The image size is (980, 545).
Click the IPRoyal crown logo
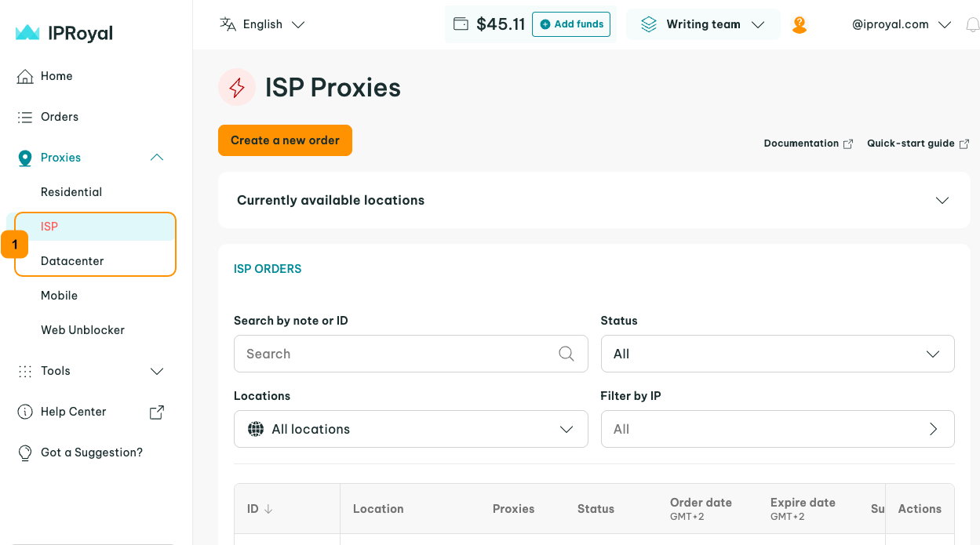[x=27, y=33]
